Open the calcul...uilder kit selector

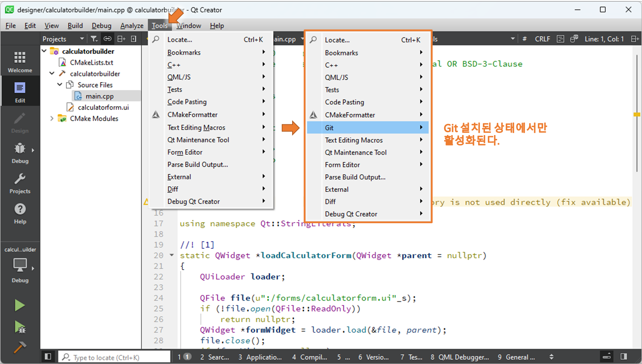click(x=20, y=265)
